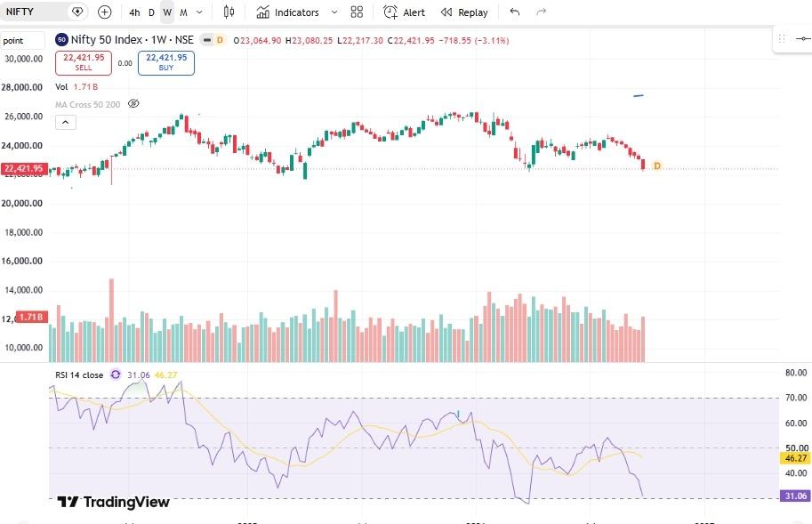
Task: Expand the timeframe interval dropdown chevron
Action: tap(199, 12)
